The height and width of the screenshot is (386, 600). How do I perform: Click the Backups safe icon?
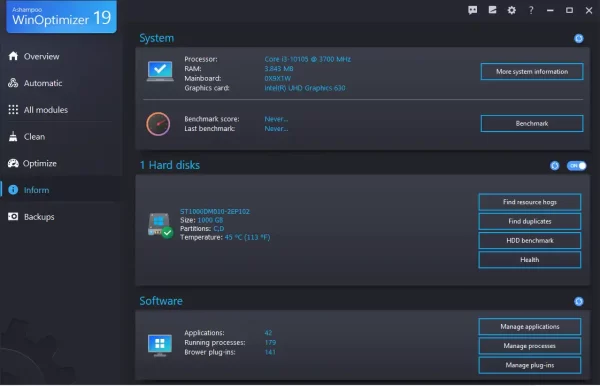tap(13, 217)
